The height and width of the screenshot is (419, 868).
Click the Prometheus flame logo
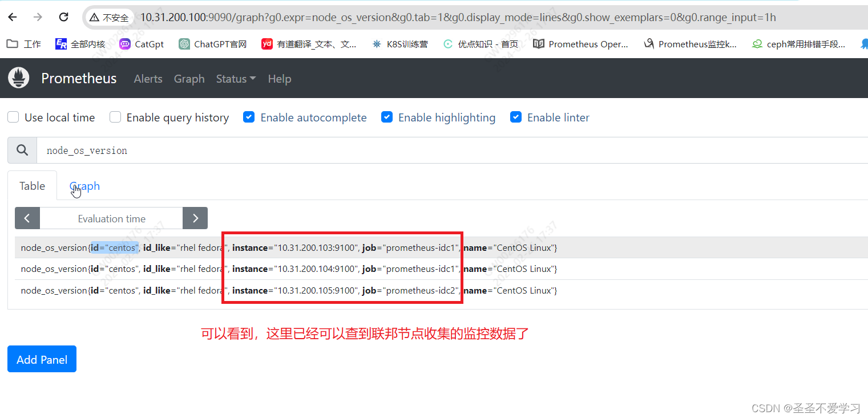point(19,78)
